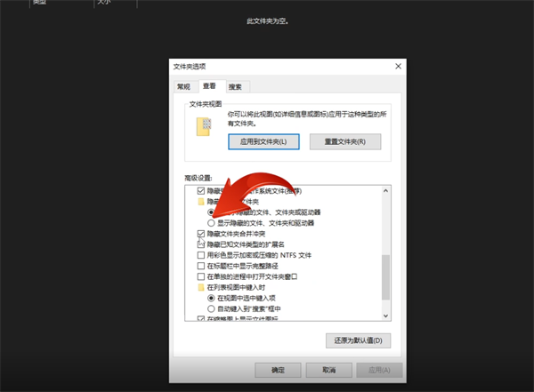
Task: Enable 用彩色显示加密或压缩的 NTFS 文件
Action: click(x=200, y=255)
